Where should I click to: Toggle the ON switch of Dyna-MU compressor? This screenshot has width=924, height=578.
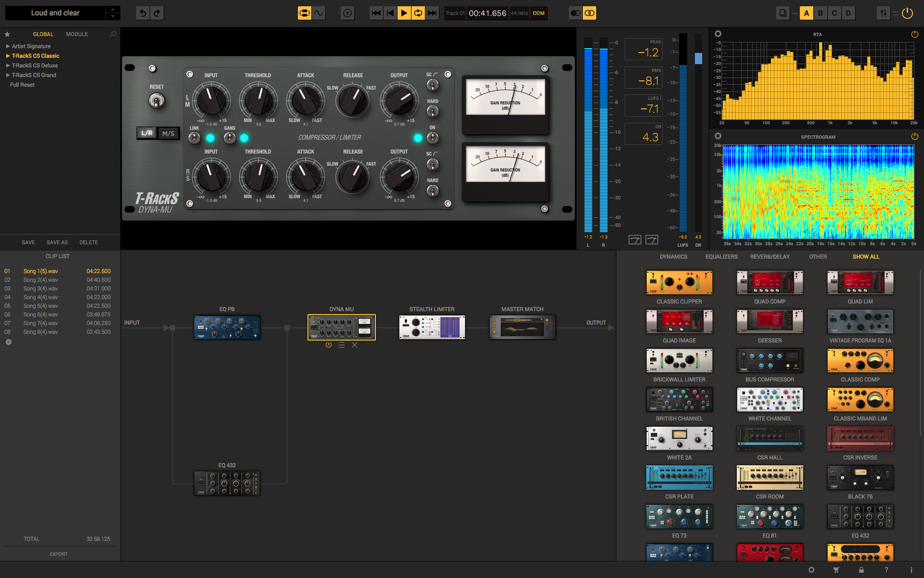coord(433,138)
